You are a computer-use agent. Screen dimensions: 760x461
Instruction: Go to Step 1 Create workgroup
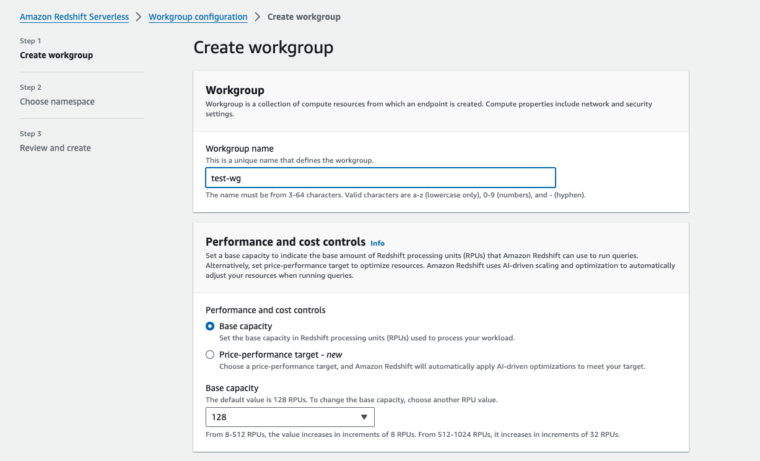coord(56,55)
